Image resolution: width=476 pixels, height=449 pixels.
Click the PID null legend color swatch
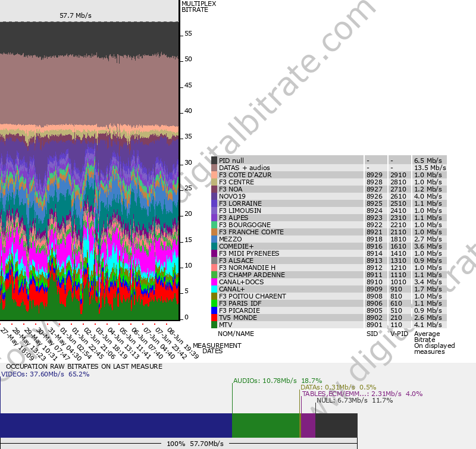click(x=214, y=160)
